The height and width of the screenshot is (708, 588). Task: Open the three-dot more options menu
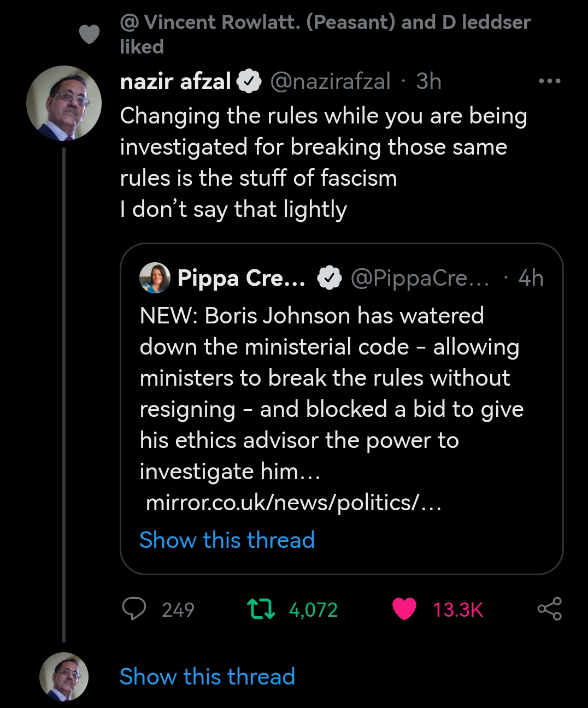(549, 81)
